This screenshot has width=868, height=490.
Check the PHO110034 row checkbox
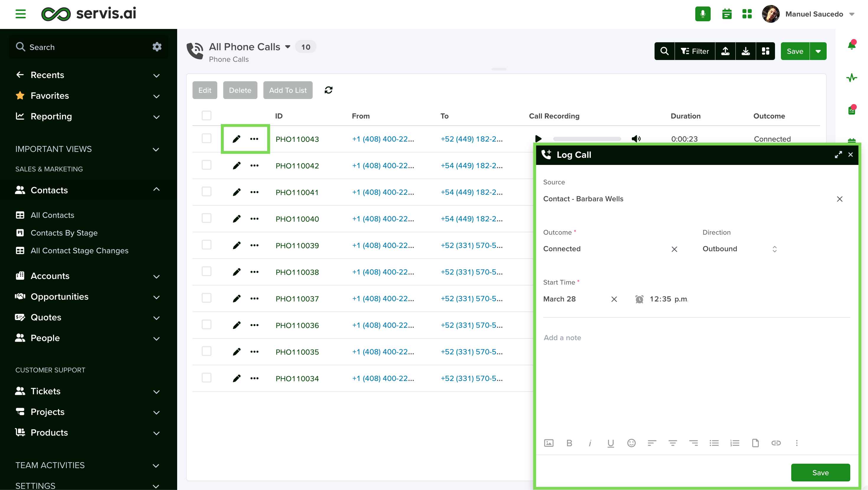(x=207, y=378)
